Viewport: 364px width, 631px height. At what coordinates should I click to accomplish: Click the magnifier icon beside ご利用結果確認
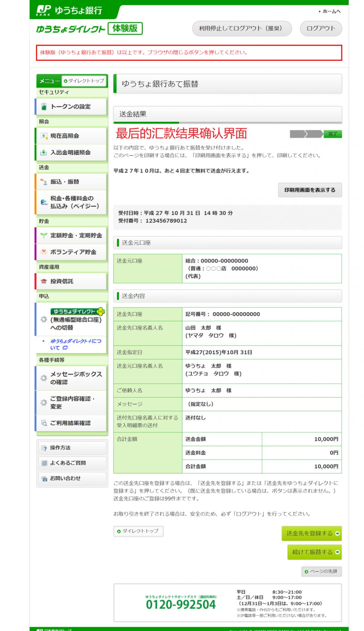click(44, 423)
